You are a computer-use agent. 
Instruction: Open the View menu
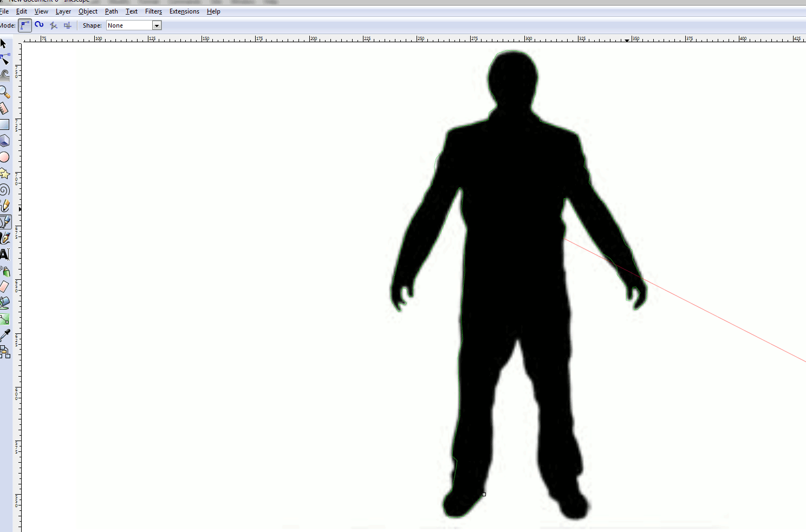tap(41, 11)
